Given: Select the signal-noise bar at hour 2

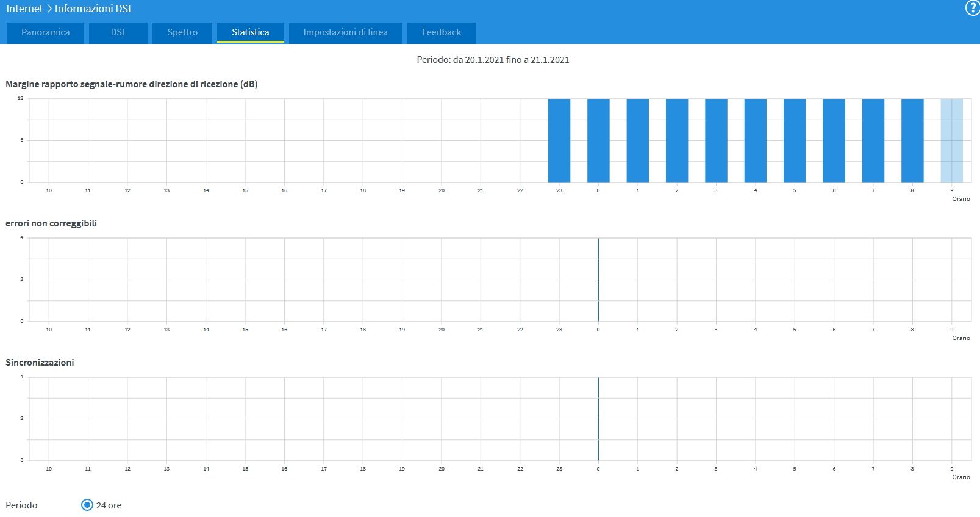Looking at the screenshot, I should click(677, 140).
